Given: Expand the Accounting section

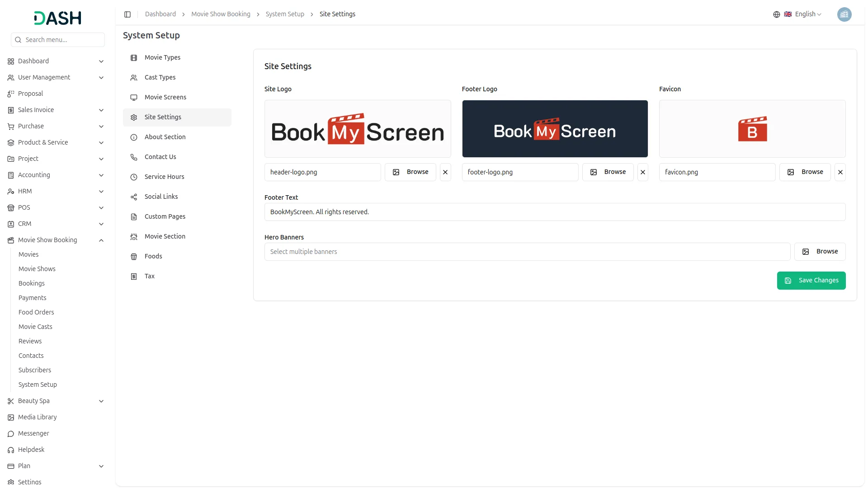Looking at the screenshot, I should click(x=101, y=175).
